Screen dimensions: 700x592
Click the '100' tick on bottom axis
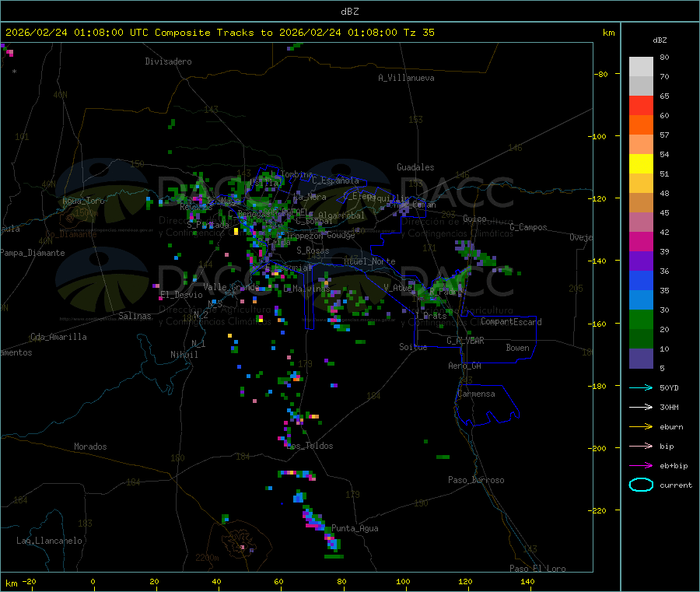point(403,581)
